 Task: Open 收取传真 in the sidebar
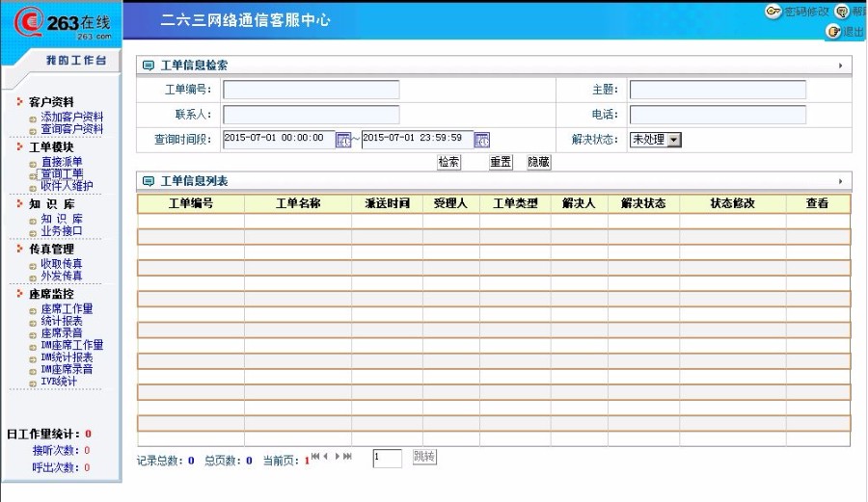(62, 264)
